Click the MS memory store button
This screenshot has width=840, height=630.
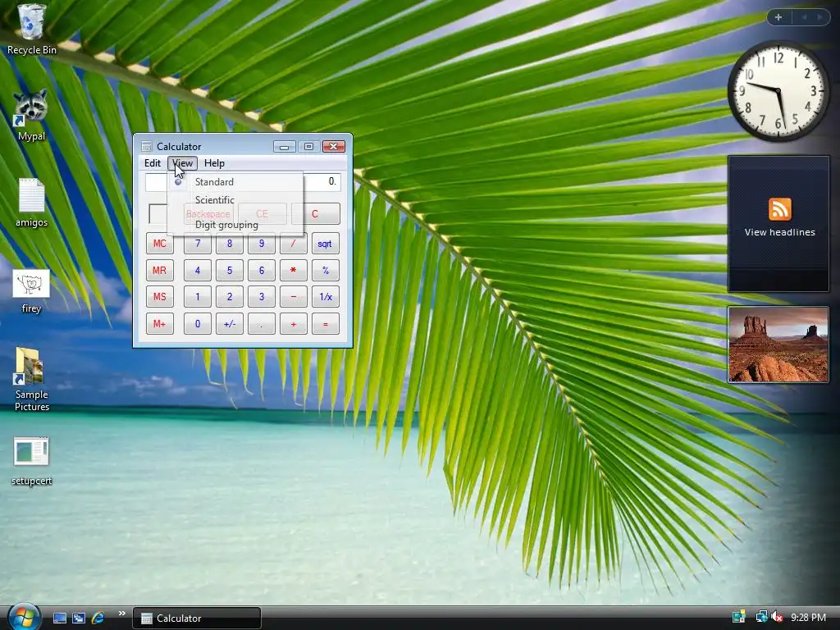pos(160,297)
